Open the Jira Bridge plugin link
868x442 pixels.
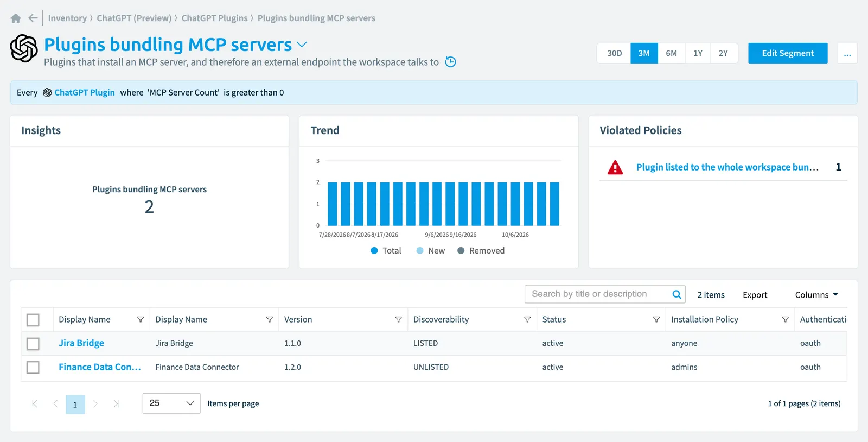81,343
